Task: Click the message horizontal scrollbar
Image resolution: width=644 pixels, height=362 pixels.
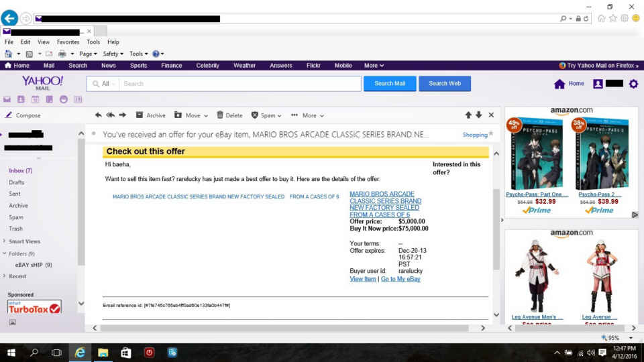Action: (284, 328)
